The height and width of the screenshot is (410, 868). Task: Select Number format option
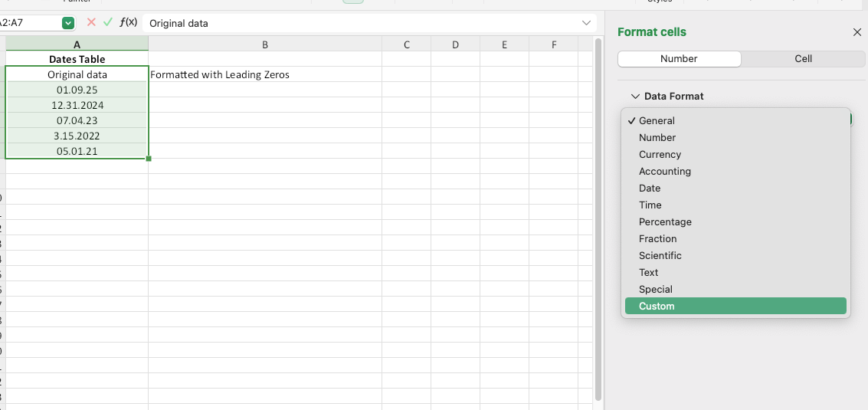[x=735, y=137]
